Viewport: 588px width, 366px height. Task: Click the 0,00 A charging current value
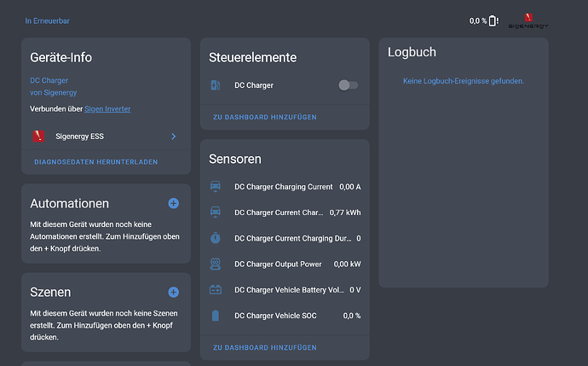[350, 187]
